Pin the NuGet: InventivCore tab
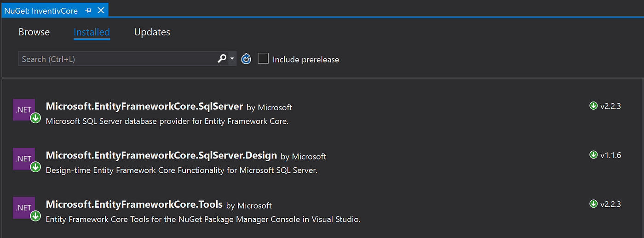 [x=88, y=10]
